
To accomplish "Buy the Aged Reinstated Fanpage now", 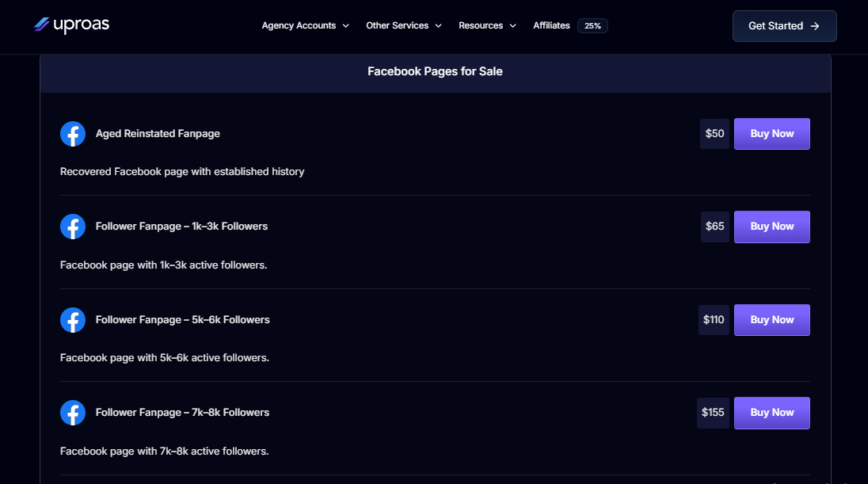I will [x=771, y=134].
